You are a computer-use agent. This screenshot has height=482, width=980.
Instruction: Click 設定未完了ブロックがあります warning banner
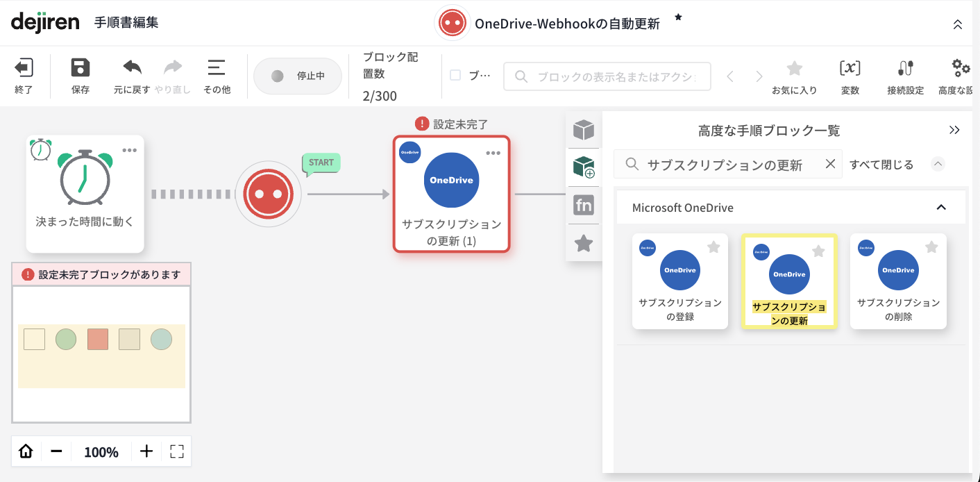point(101,274)
